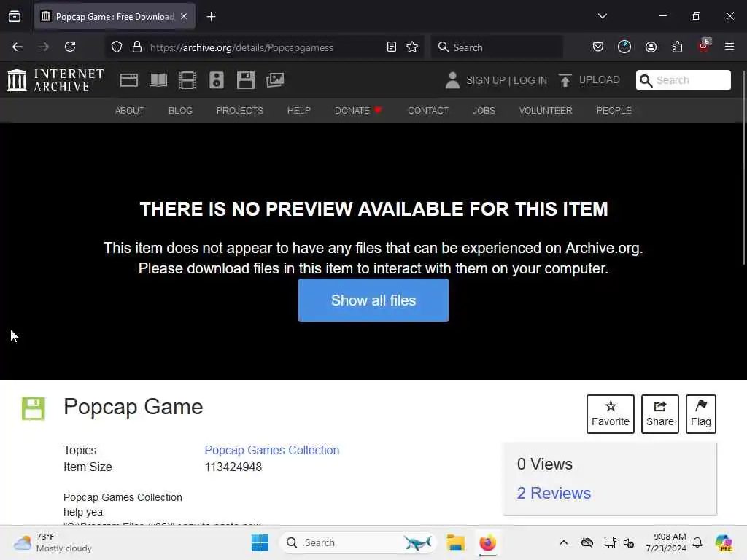Click the site padlock icon
This screenshot has width=747, height=560.
click(x=137, y=47)
